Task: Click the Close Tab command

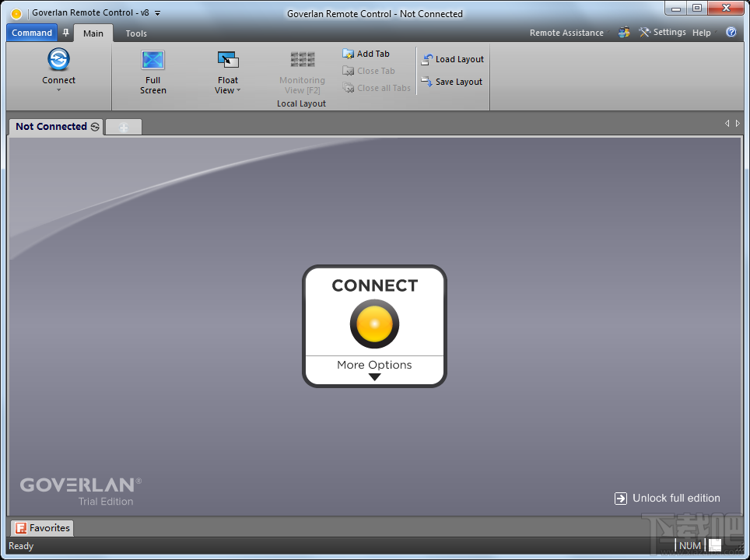Action: (x=369, y=71)
